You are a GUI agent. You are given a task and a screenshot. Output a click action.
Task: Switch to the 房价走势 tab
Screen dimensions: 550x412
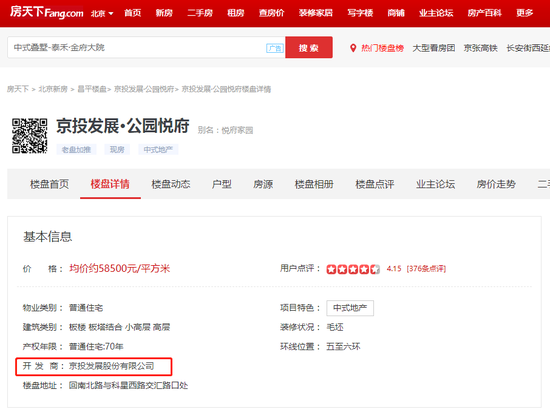(496, 184)
